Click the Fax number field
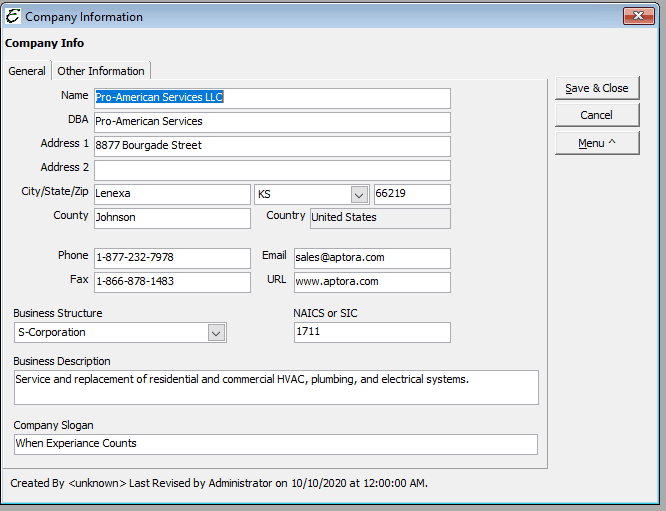 coord(172,282)
